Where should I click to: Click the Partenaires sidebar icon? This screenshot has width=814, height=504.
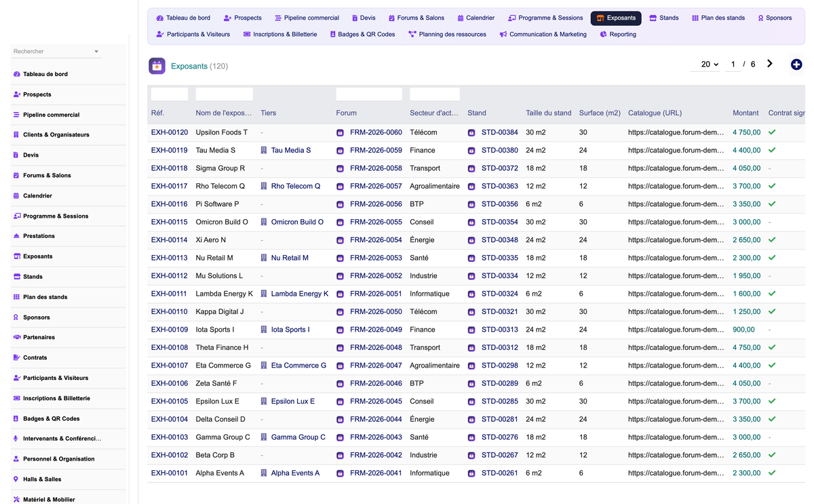[16, 337]
